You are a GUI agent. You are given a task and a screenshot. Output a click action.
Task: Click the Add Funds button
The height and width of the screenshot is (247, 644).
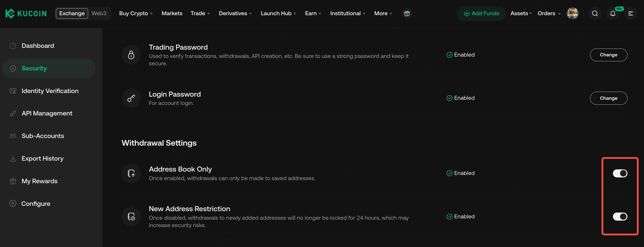click(x=481, y=13)
